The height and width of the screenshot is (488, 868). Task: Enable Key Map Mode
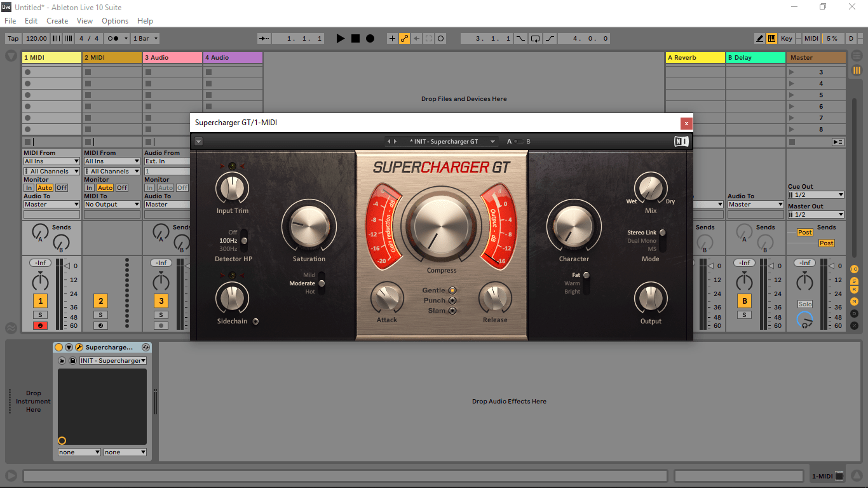[x=787, y=39]
